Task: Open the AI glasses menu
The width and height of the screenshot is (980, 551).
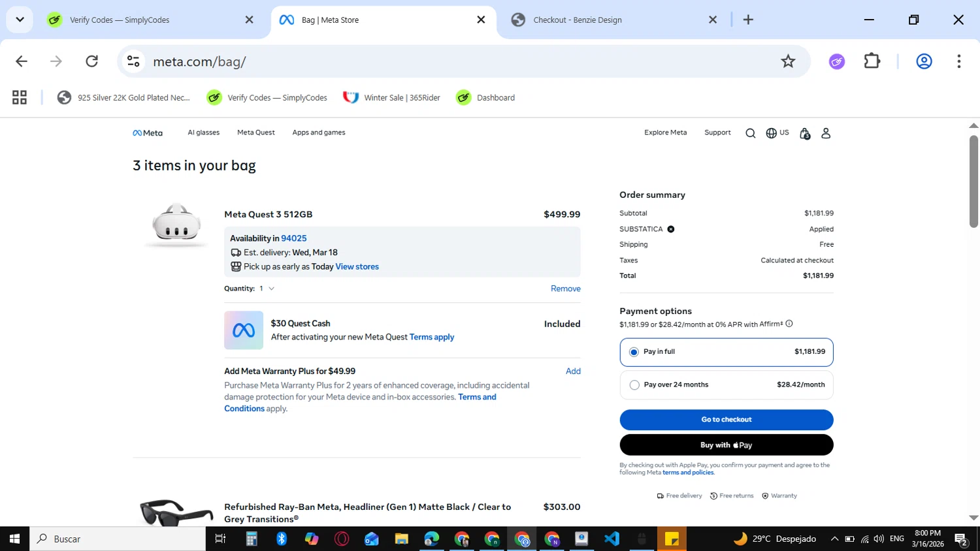Action: coord(204,133)
